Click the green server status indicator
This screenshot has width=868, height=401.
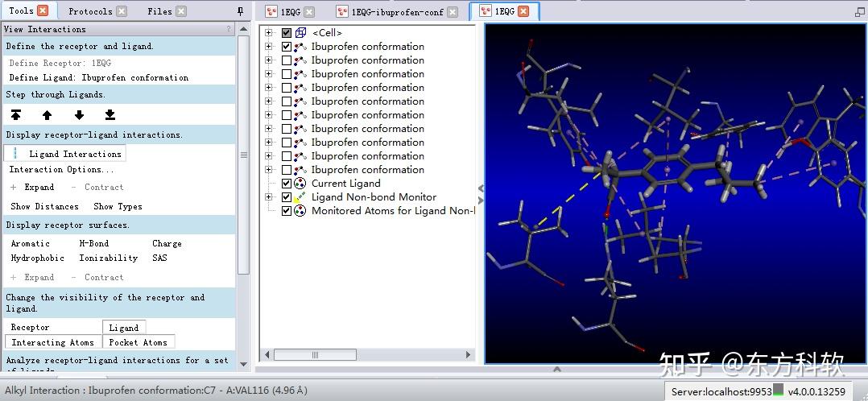point(779,390)
